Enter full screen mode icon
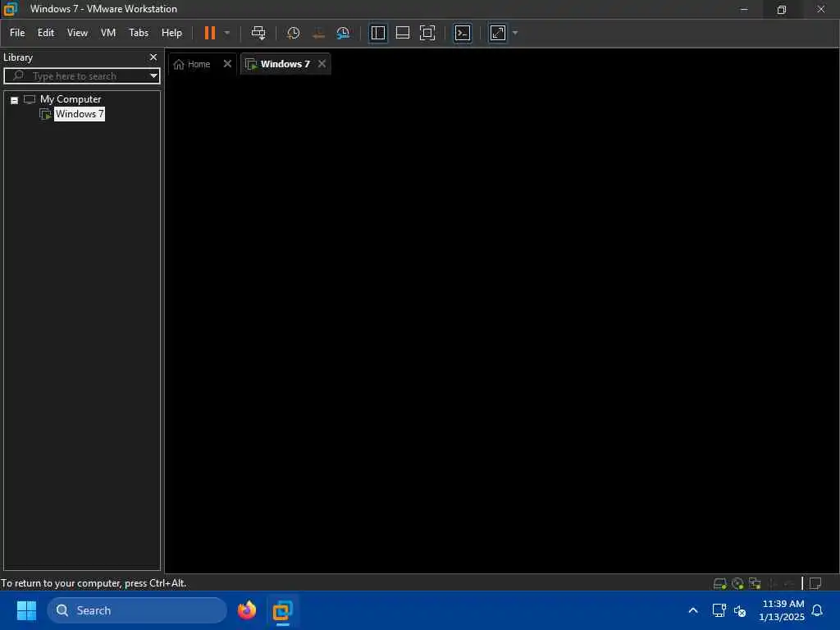The height and width of the screenshot is (630, 840). (427, 33)
